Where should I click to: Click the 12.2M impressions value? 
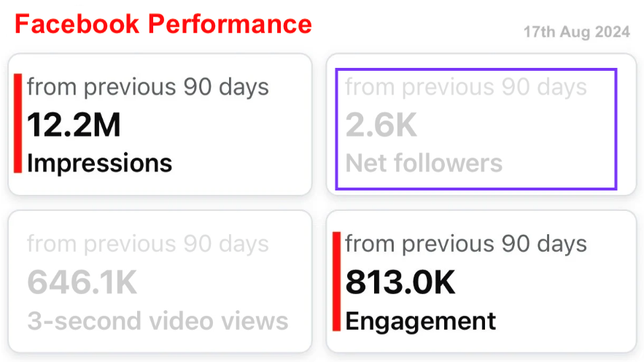74,125
